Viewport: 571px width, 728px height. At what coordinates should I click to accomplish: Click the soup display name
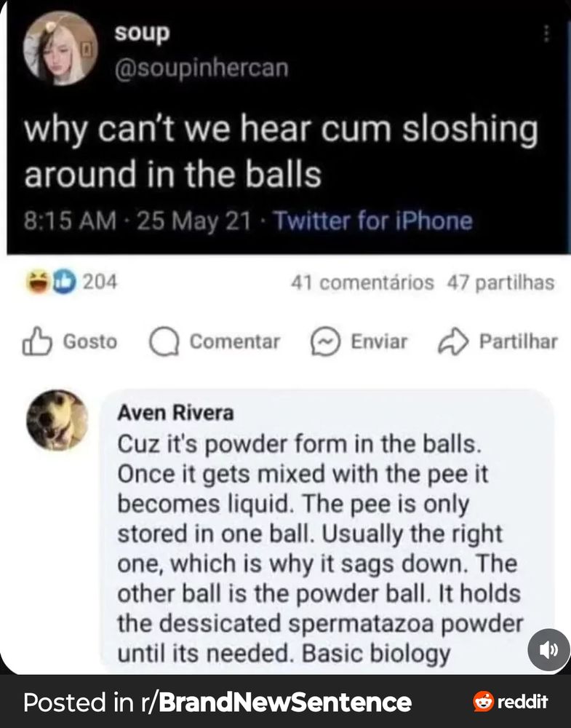click(142, 33)
